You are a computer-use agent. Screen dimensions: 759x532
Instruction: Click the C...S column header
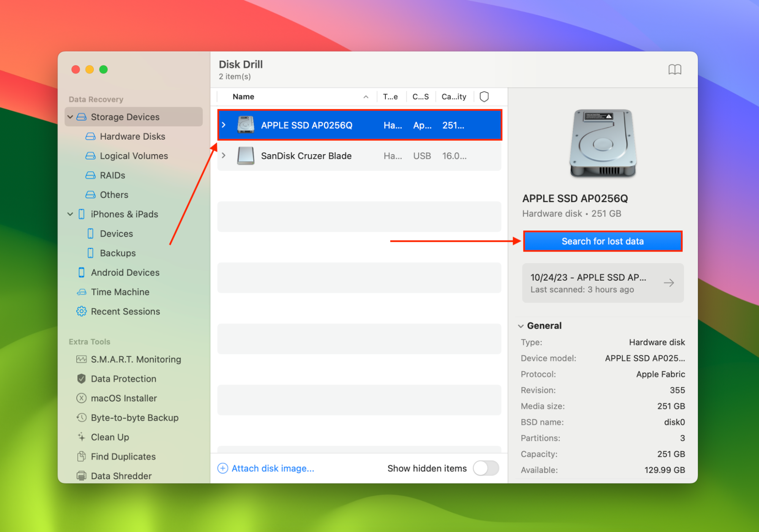(x=420, y=96)
